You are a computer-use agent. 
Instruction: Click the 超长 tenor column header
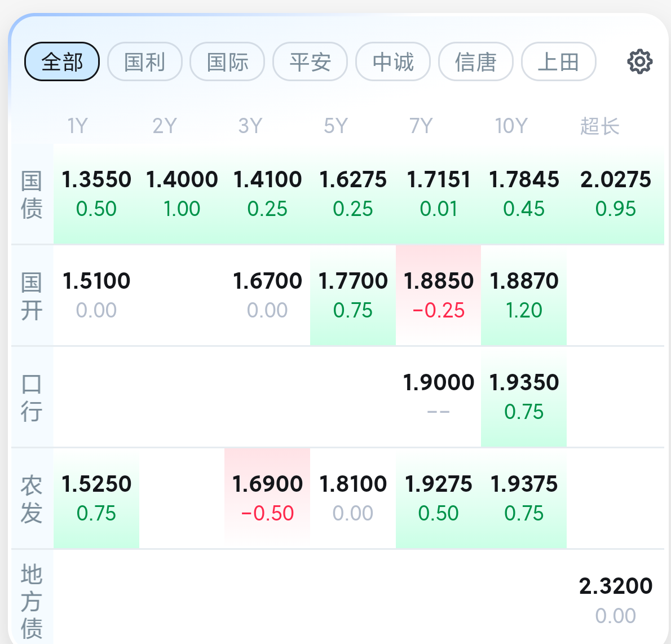(x=599, y=126)
